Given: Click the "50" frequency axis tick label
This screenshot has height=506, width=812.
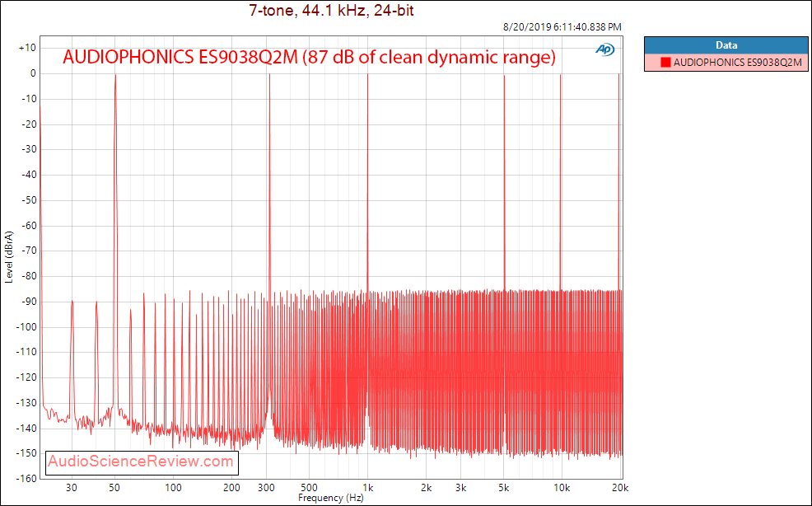Looking at the screenshot, I should click(x=114, y=488).
